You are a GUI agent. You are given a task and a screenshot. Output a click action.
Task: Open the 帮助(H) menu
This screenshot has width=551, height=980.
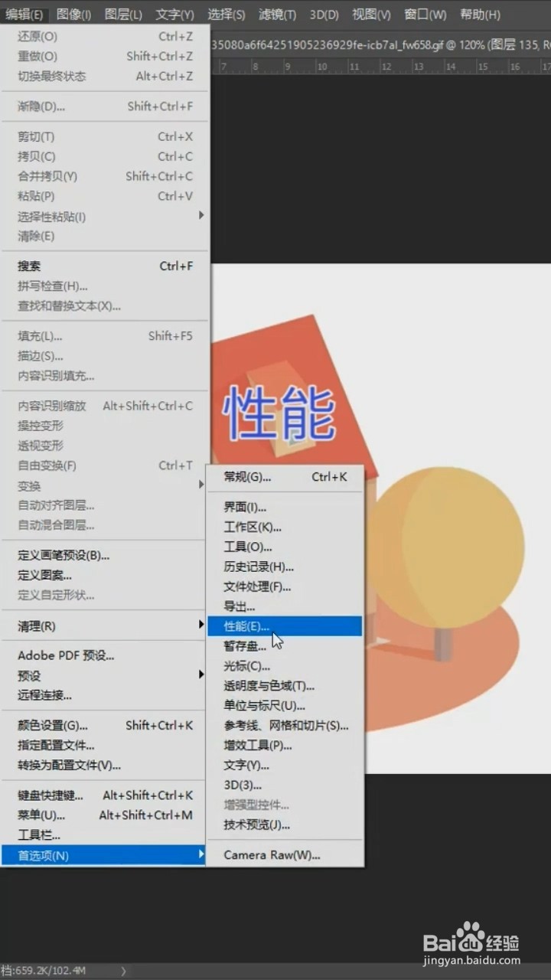[x=480, y=15]
